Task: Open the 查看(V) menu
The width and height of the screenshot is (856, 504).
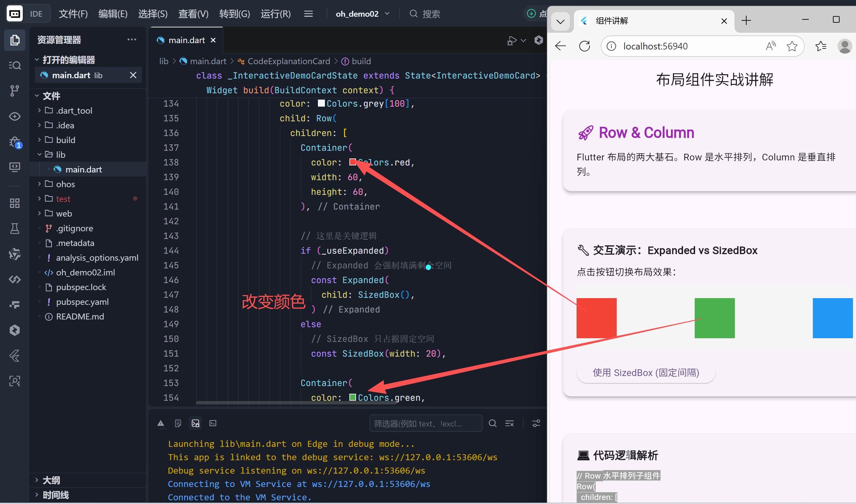Action: pyautogui.click(x=193, y=14)
